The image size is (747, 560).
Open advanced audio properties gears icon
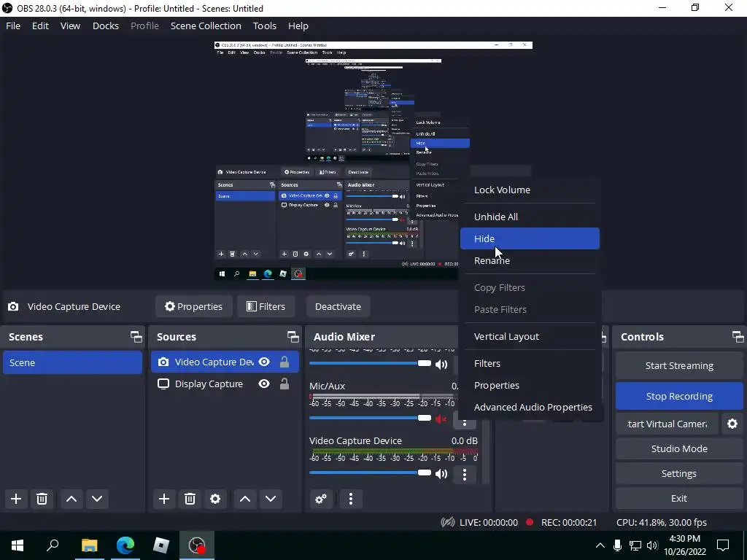click(x=321, y=499)
